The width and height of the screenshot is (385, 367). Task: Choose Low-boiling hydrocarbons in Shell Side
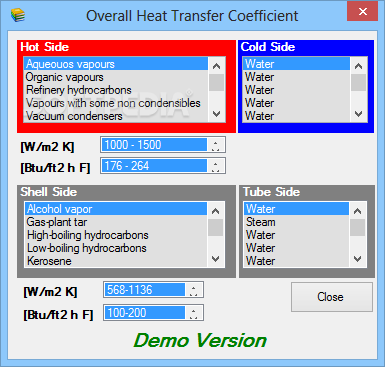116,248
